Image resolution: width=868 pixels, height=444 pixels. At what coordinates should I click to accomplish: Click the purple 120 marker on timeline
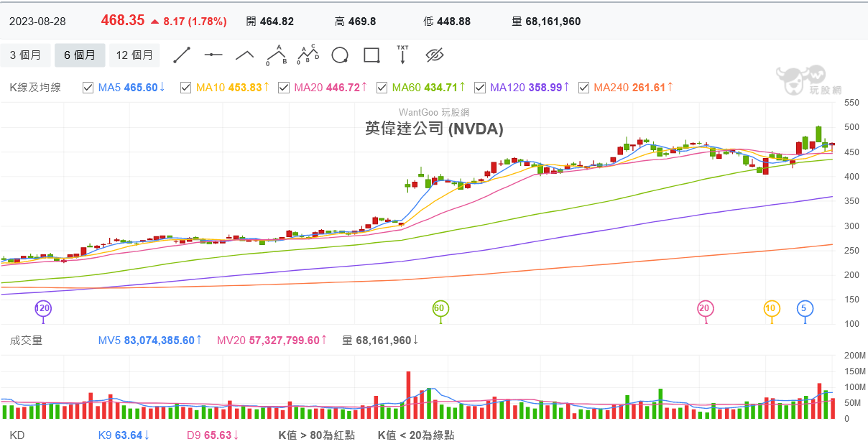pos(43,309)
